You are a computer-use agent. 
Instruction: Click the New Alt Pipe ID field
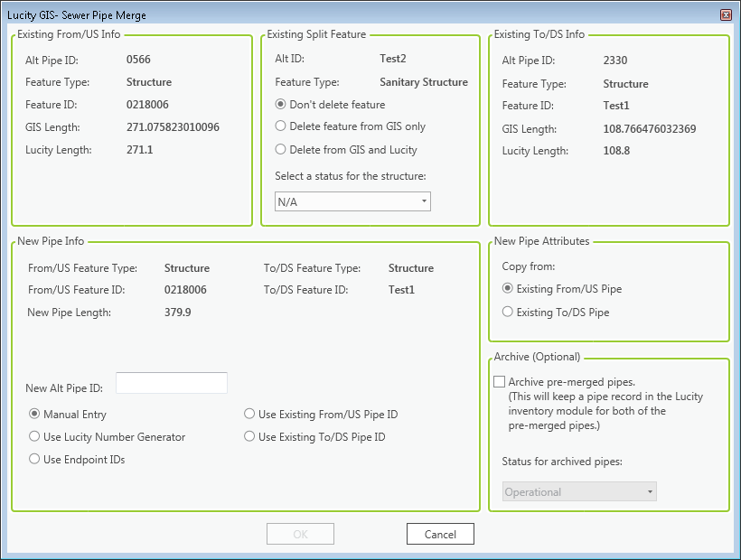click(172, 383)
